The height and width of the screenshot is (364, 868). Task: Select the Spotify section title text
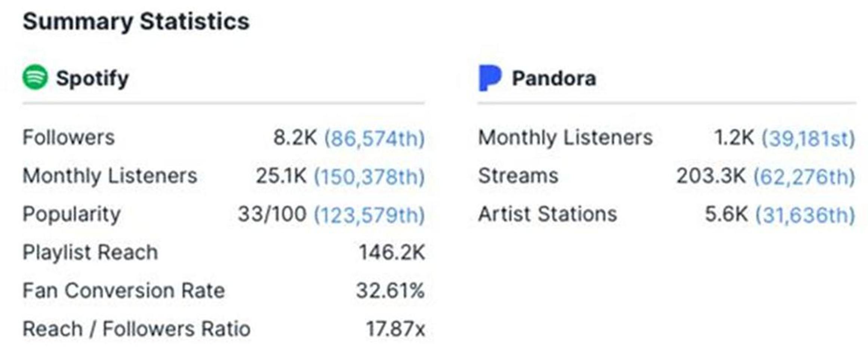tap(92, 79)
